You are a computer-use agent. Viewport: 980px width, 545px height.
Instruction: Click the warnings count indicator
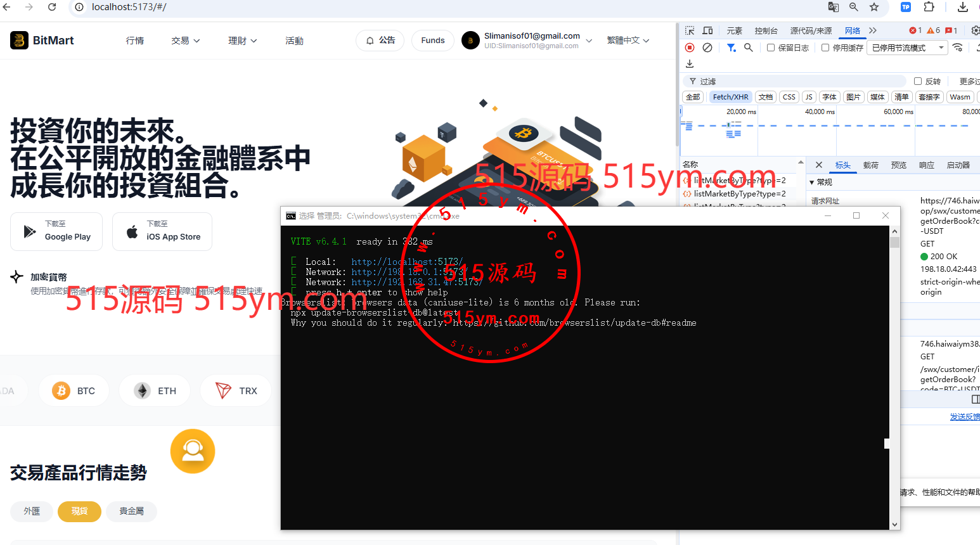pos(933,30)
